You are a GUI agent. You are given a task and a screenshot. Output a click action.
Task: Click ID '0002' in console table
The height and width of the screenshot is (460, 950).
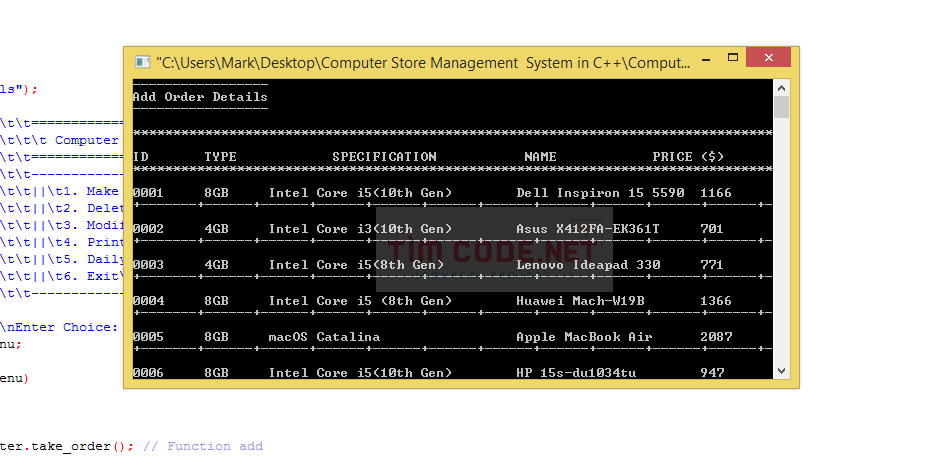click(148, 229)
